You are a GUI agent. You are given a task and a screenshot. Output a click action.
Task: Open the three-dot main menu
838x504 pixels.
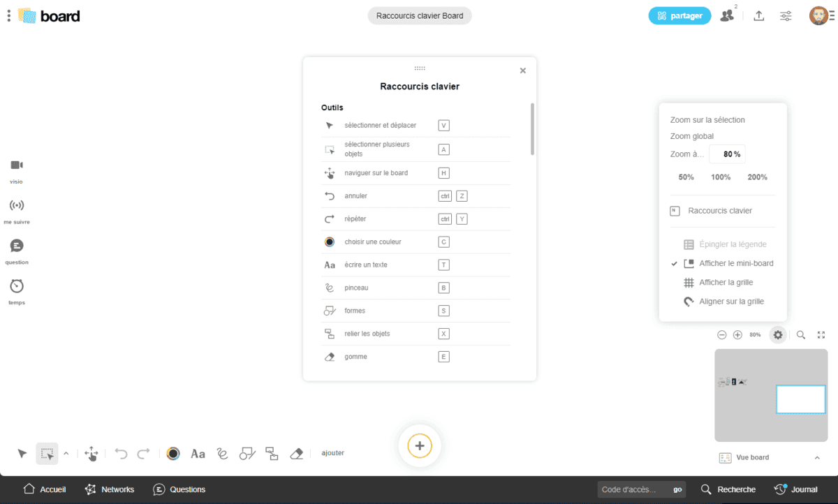coord(8,15)
